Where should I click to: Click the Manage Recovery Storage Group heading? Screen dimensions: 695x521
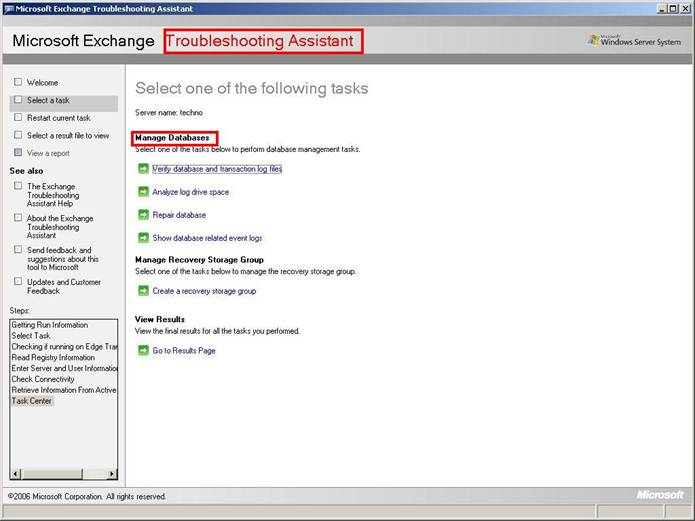coord(199,260)
